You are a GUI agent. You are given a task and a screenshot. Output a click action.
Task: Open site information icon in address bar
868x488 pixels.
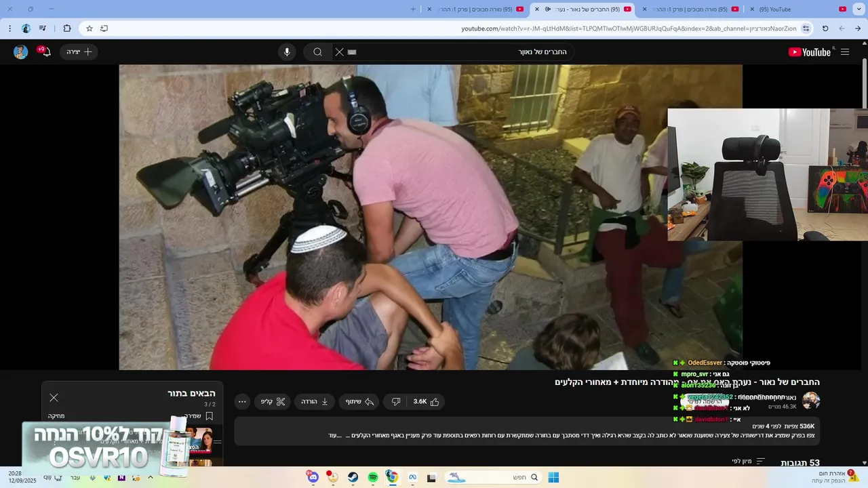pos(806,28)
